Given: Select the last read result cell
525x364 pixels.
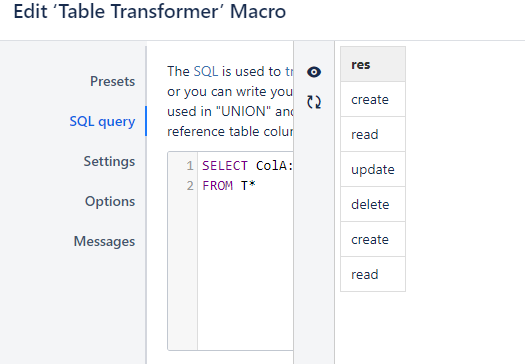Looking at the screenshot, I should (373, 274).
